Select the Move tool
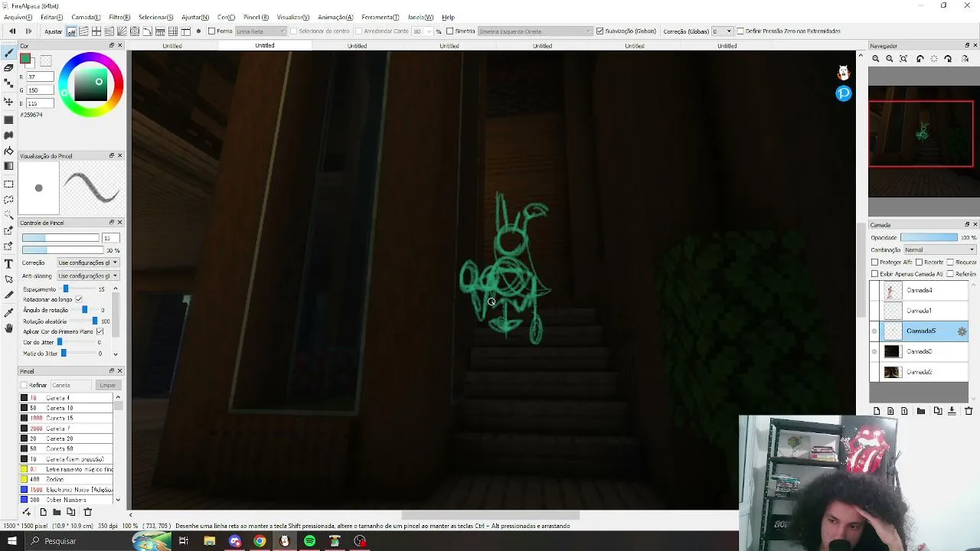The image size is (980, 551). [8, 102]
